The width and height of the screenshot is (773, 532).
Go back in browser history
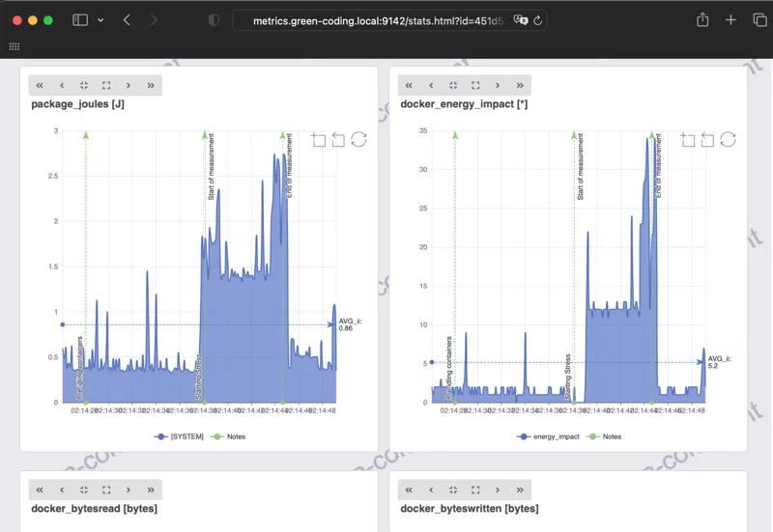pyautogui.click(x=127, y=20)
